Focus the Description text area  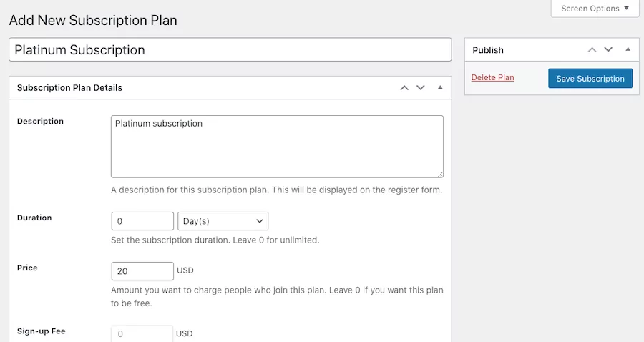[277, 146]
